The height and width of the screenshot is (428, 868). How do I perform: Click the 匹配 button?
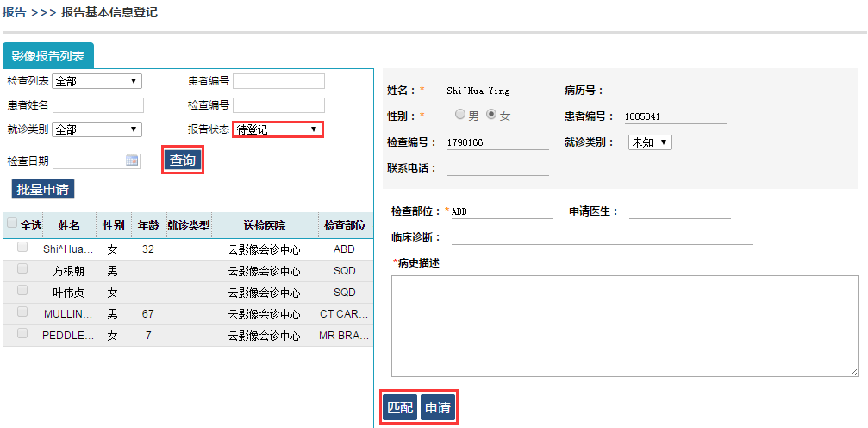[x=400, y=408]
